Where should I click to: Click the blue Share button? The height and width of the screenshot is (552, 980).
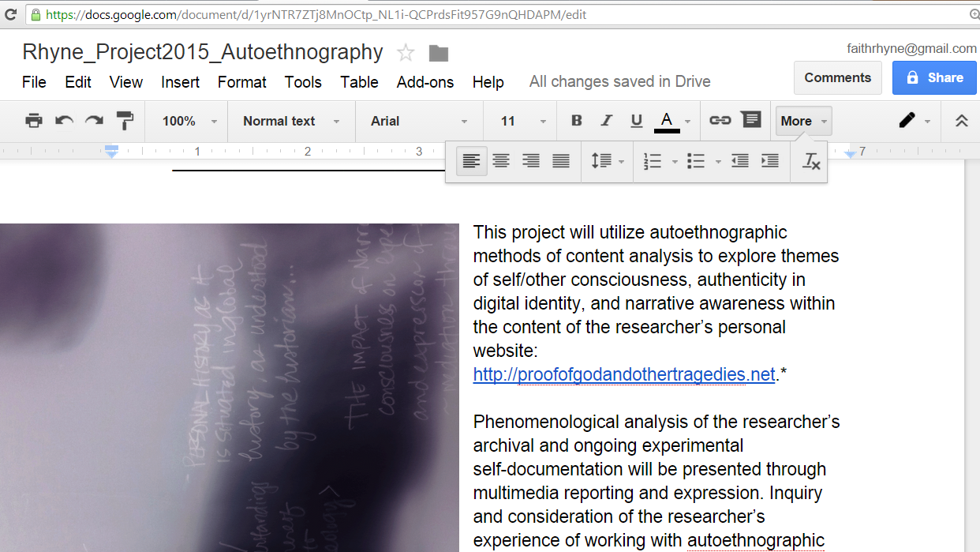click(x=934, y=77)
